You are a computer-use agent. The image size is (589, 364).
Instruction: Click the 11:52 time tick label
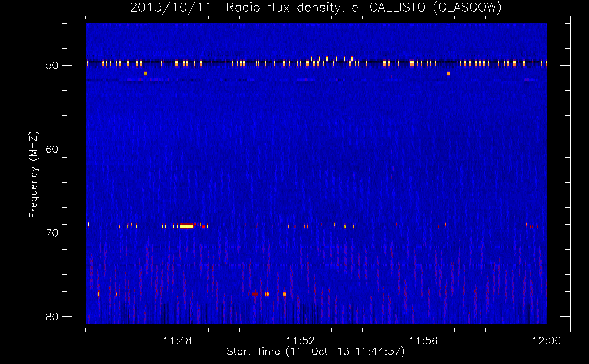pyautogui.click(x=301, y=341)
